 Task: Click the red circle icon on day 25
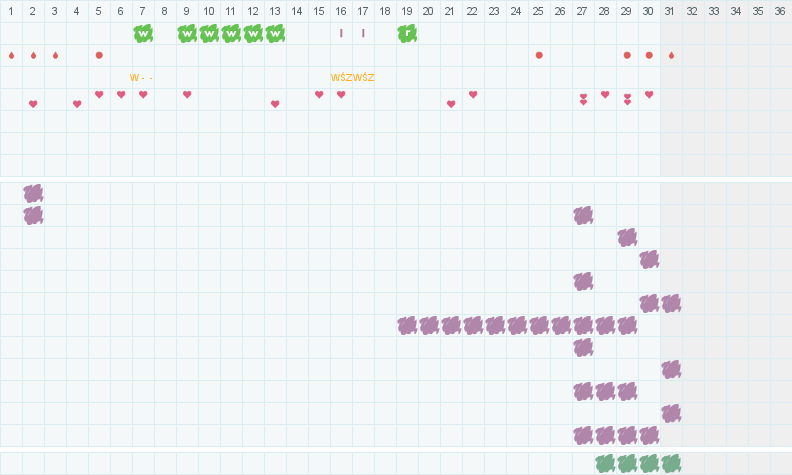point(539,55)
